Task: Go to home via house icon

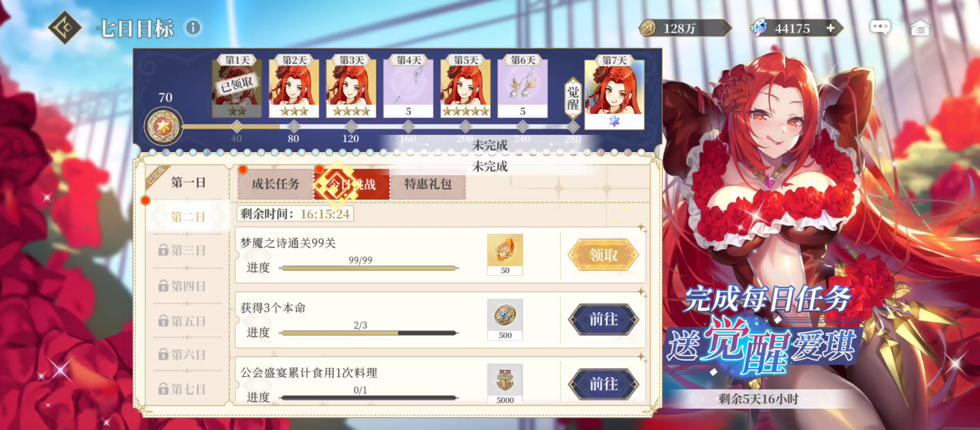Action: (x=920, y=28)
